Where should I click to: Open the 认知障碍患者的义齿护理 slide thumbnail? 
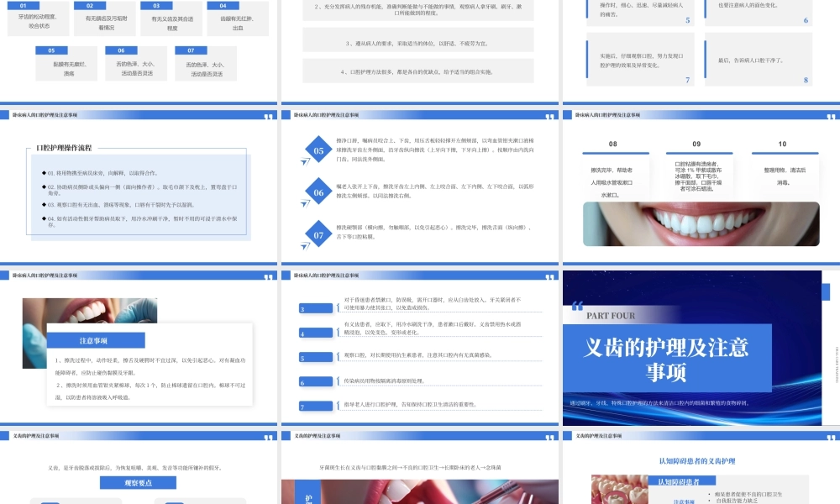pos(701,468)
